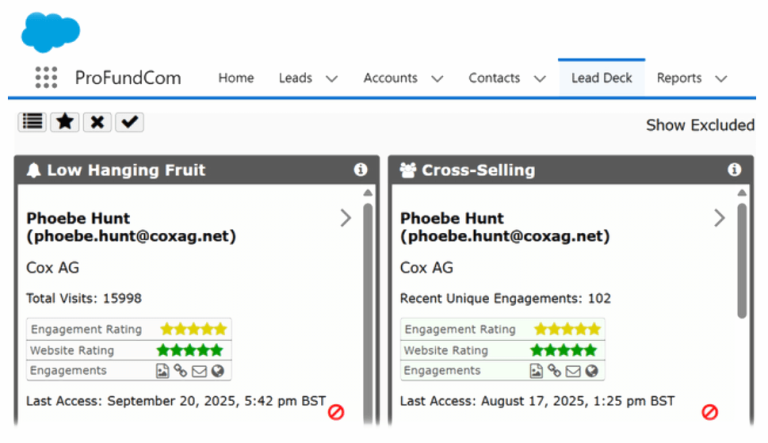Expand the Leads menu dropdown arrow

[x=332, y=78]
